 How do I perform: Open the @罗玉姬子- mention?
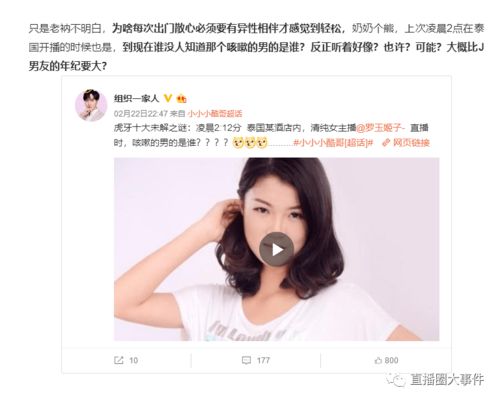(x=381, y=128)
